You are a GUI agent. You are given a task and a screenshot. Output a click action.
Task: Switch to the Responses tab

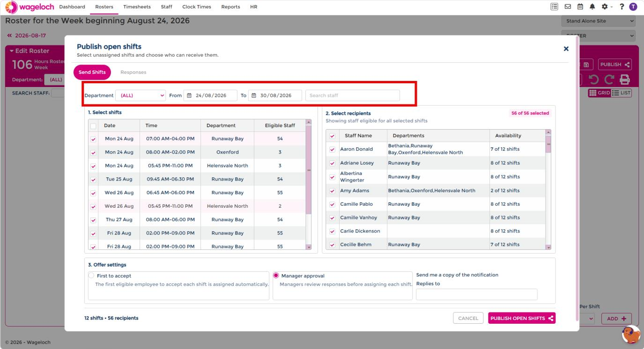pos(133,73)
